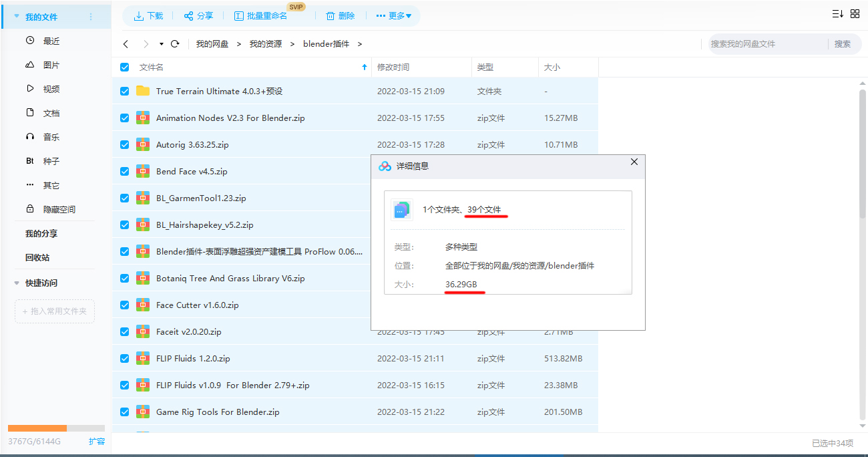Viewport: 868px width, 457px height.
Task: Uncheck BL_GarmenTool1.23.zip checkbox
Action: (124, 198)
